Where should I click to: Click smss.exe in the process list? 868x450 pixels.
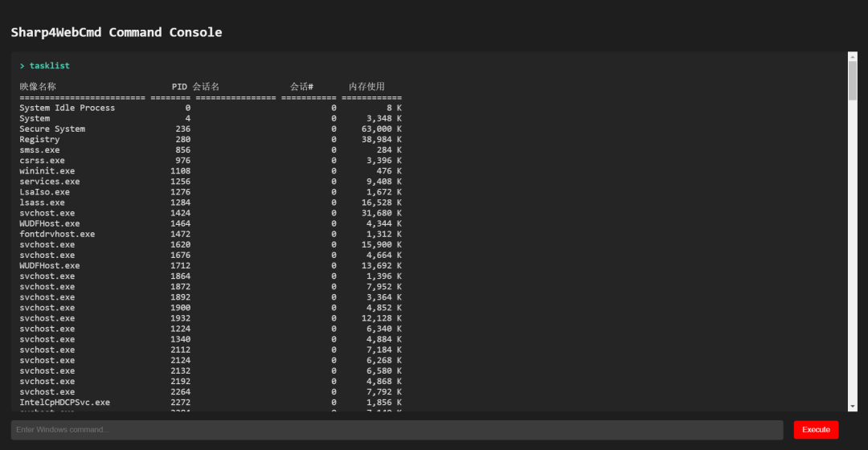(x=39, y=150)
